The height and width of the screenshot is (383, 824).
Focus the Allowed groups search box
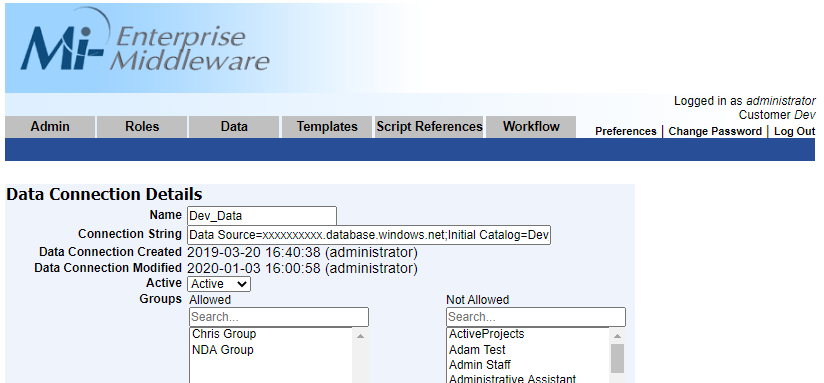tap(279, 317)
